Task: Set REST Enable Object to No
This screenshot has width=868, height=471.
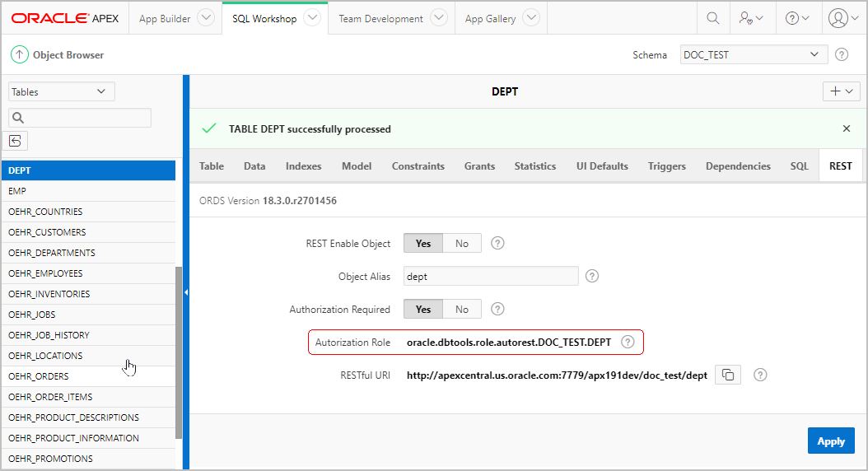Action: (462, 243)
